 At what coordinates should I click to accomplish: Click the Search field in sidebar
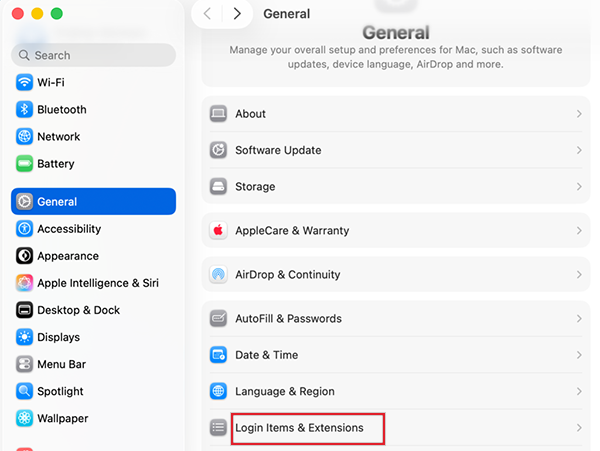point(93,55)
